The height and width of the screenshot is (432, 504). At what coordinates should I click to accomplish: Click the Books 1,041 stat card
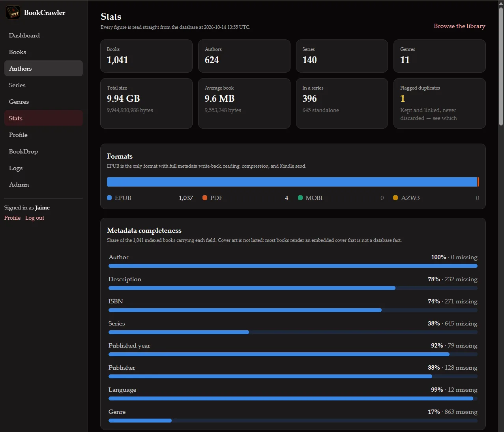[146, 56]
